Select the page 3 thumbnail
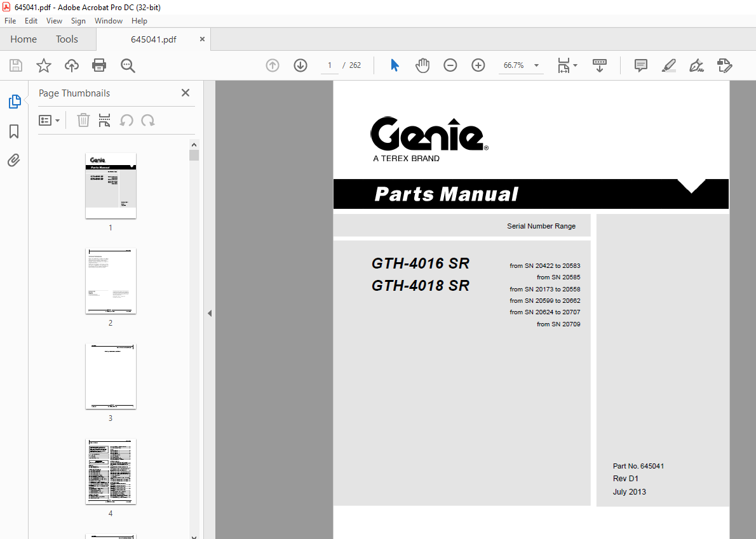 [x=111, y=376]
